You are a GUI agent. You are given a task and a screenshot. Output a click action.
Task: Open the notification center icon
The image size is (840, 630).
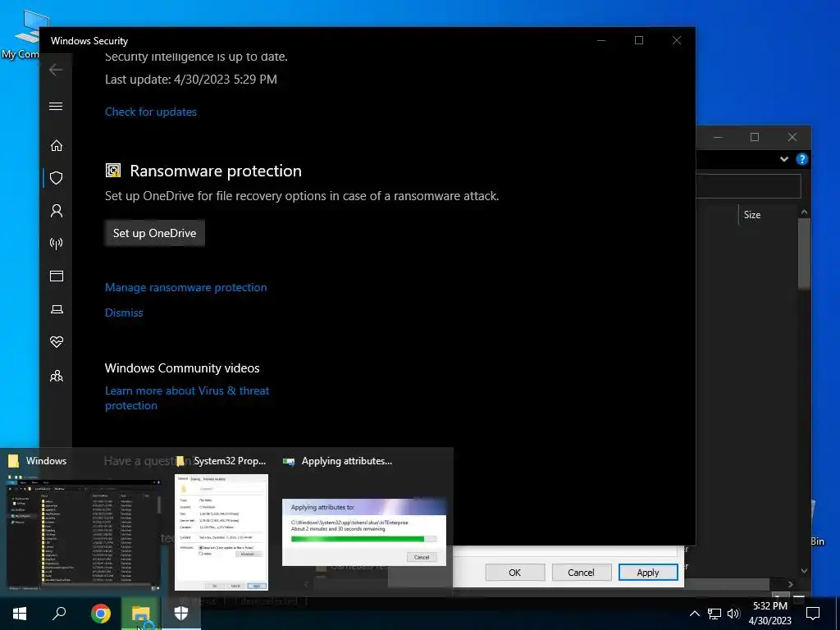pos(813,614)
